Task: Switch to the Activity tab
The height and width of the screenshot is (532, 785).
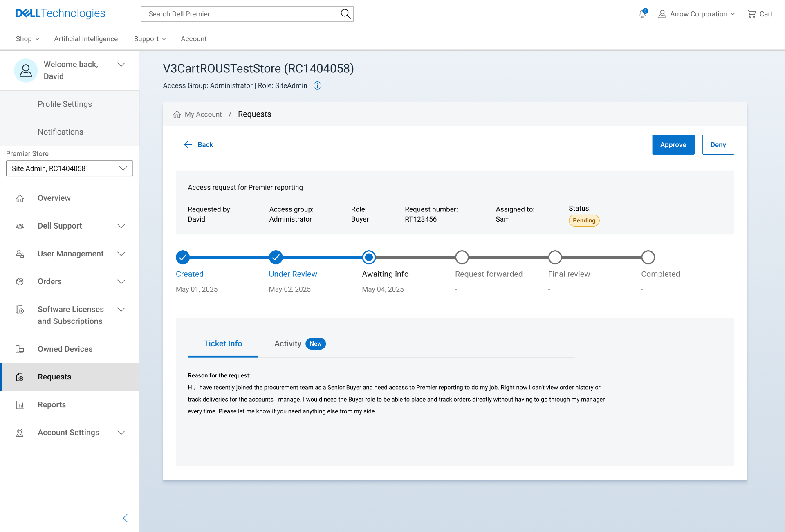Action: tap(288, 344)
